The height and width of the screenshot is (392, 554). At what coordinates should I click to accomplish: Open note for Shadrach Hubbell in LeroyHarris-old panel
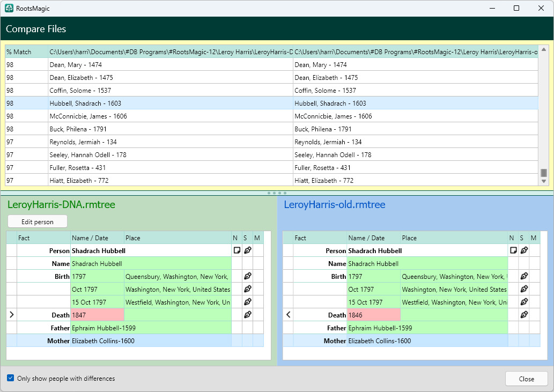[x=513, y=250]
